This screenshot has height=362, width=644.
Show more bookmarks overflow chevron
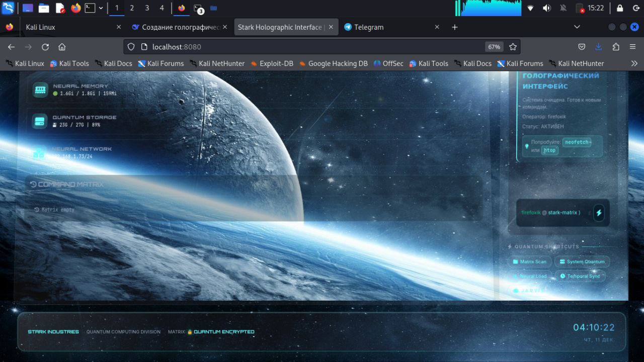pyautogui.click(x=634, y=63)
